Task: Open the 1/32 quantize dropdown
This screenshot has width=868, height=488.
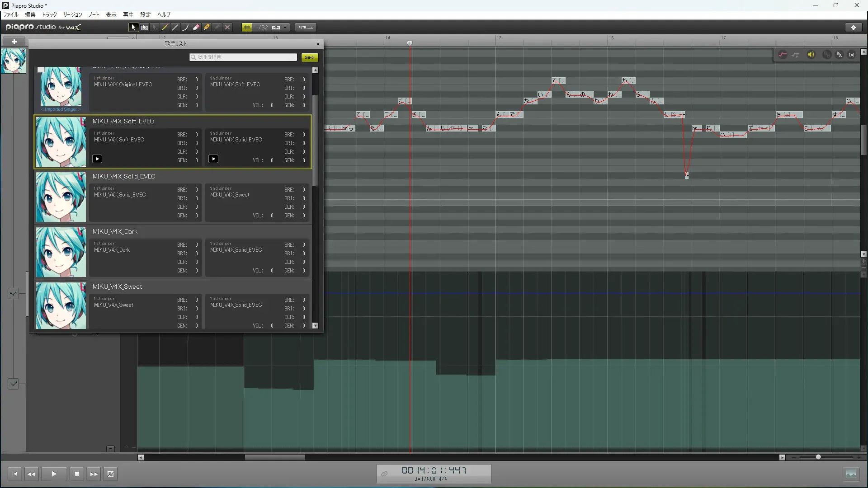Action: (285, 28)
